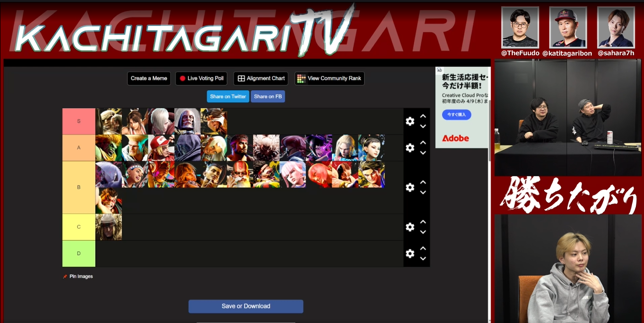644x323 pixels.
Task: Select the light orange B tier label
Action: (x=79, y=187)
